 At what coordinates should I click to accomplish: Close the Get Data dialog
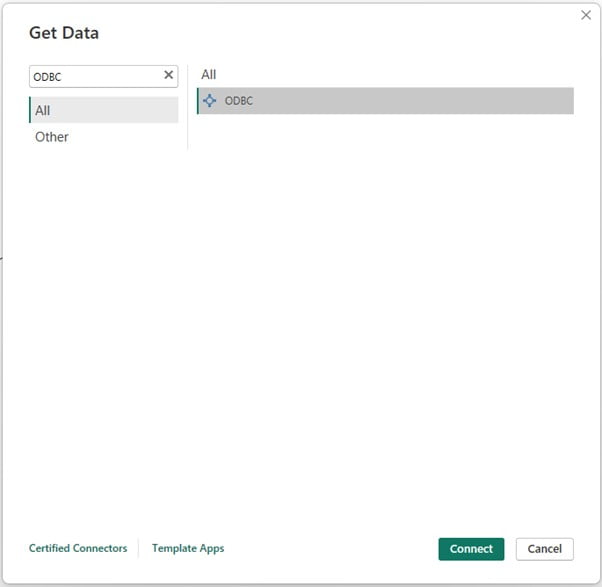586,15
